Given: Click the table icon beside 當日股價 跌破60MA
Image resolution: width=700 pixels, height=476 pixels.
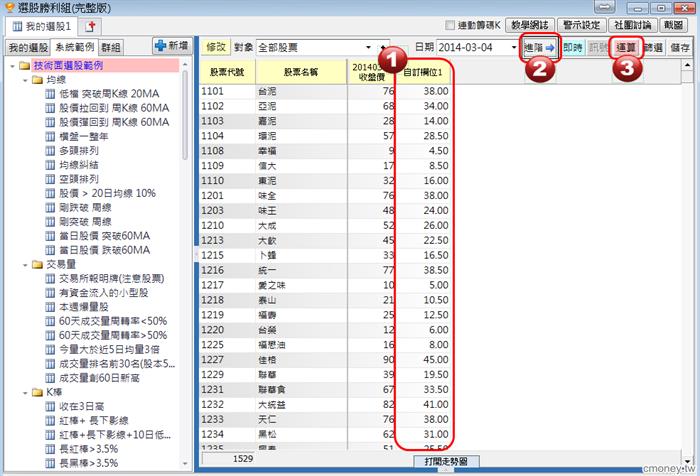Looking at the screenshot, I should [x=50, y=250].
